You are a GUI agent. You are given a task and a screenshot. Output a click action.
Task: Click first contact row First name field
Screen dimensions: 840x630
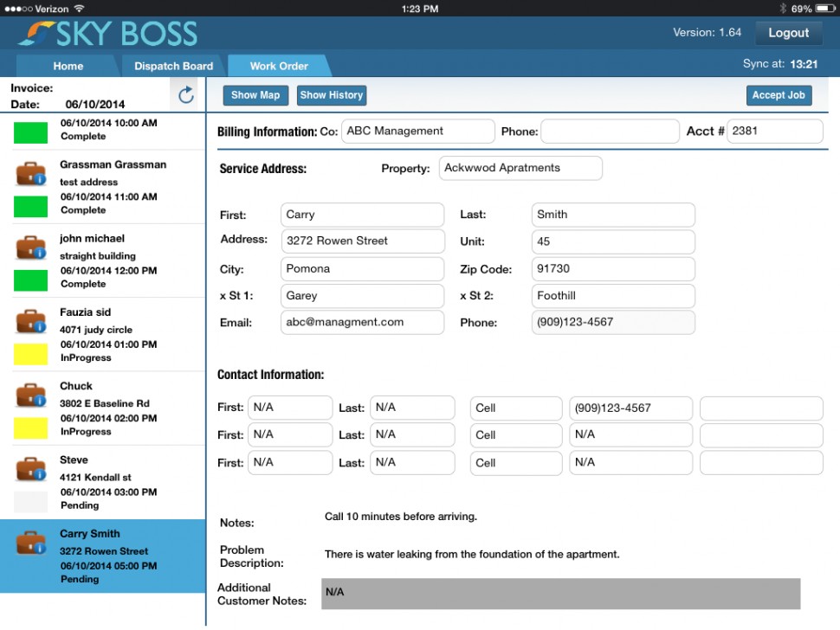point(290,408)
